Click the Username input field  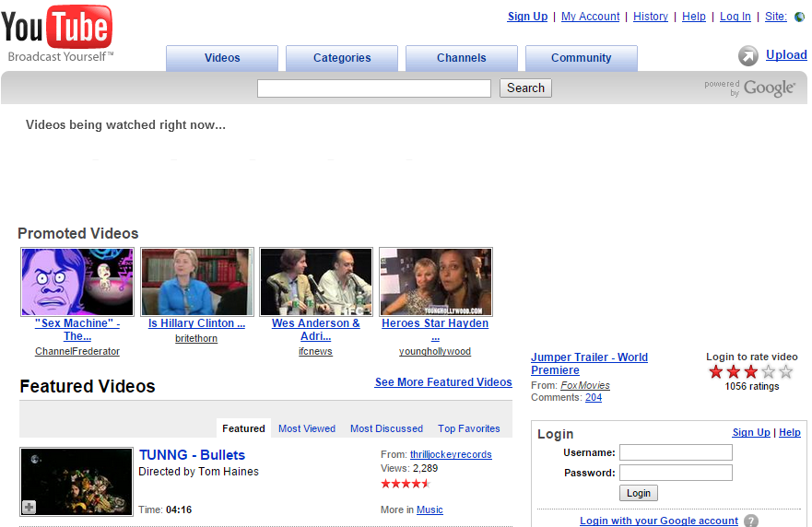676,452
